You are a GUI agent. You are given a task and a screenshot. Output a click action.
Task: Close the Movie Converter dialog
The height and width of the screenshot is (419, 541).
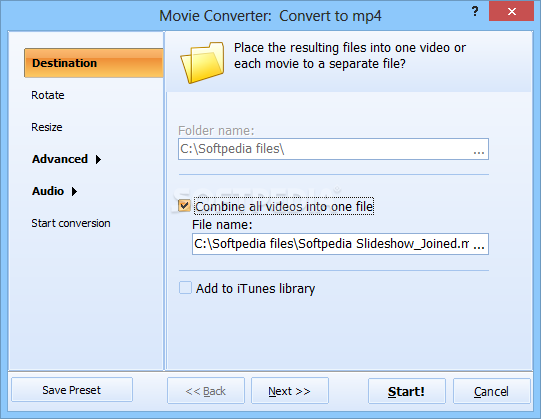[511, 11]
